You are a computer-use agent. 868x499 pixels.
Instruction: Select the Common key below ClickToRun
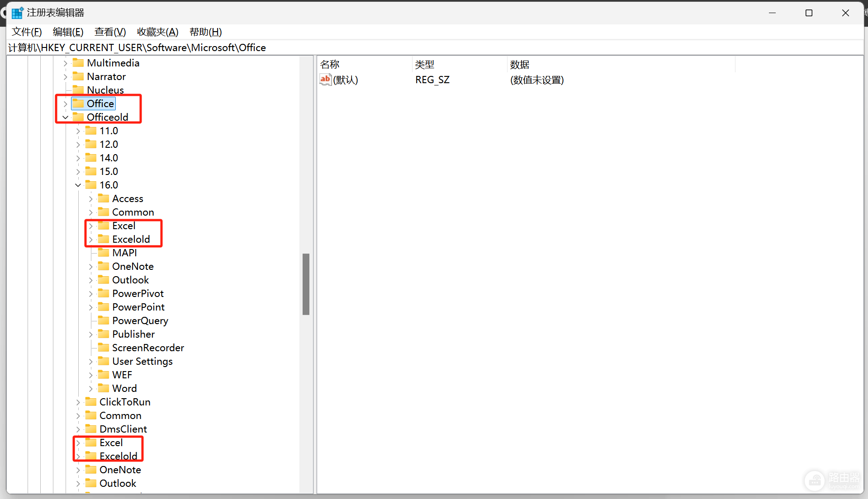(120, 415)
